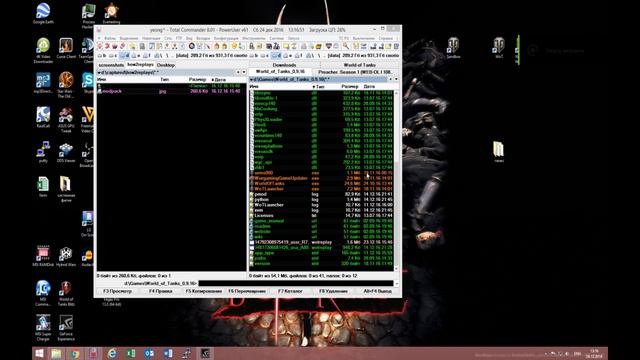Click the F5 Копирование button

pos(204,291)
